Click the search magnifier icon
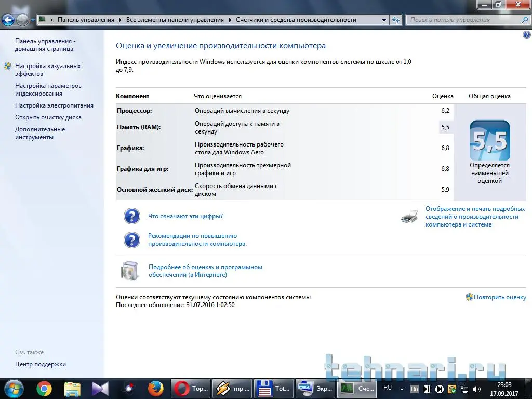Viewport: 532px width, 399px height. coord(525,20)
